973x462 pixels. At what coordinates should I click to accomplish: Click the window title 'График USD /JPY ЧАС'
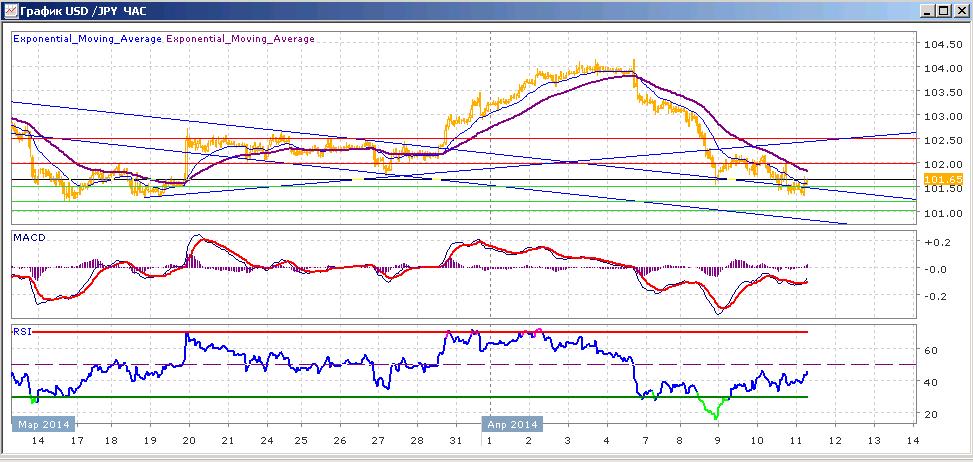(84, 11)
